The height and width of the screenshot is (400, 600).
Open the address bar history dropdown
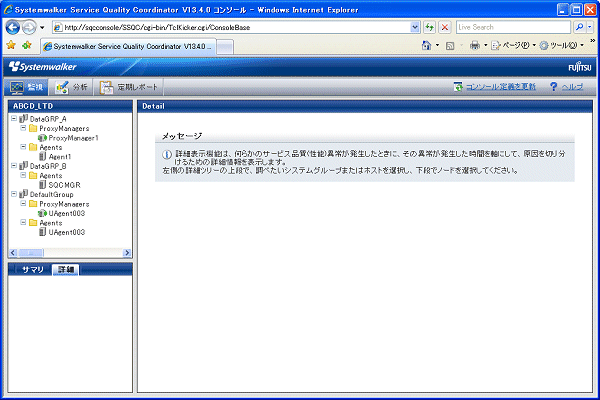[415, 27]
